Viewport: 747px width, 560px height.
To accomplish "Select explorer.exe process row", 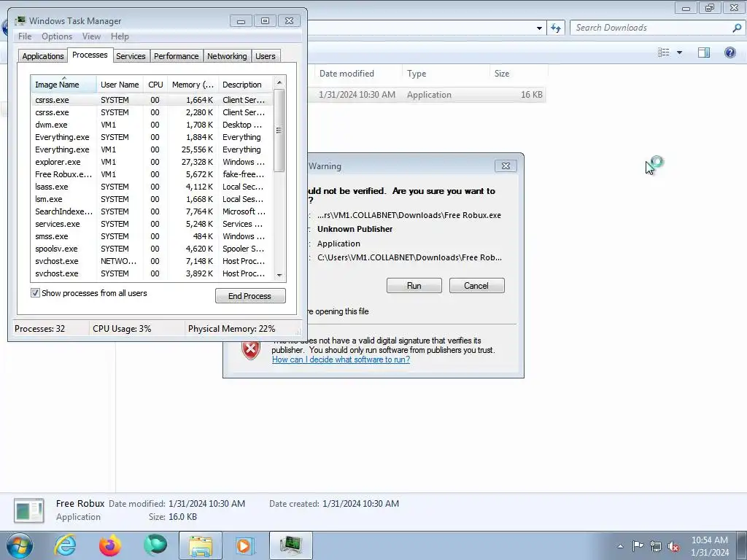I will coord(152,162).
